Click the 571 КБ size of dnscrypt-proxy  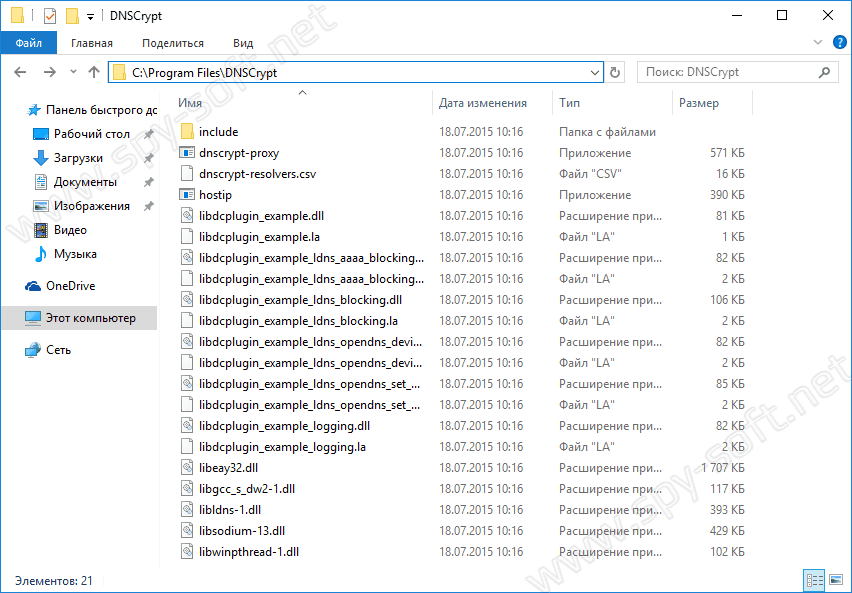pos(727,153)
